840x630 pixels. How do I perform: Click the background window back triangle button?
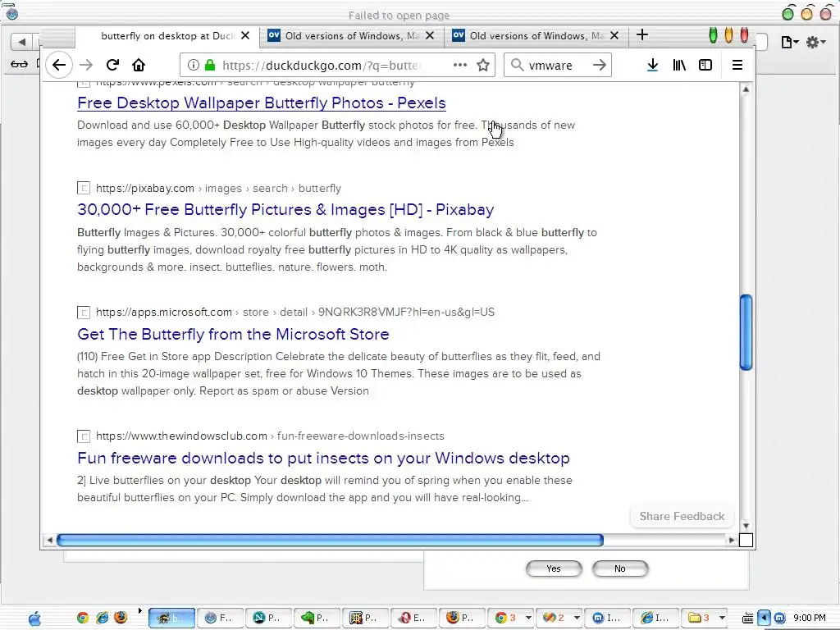point(21,41)
